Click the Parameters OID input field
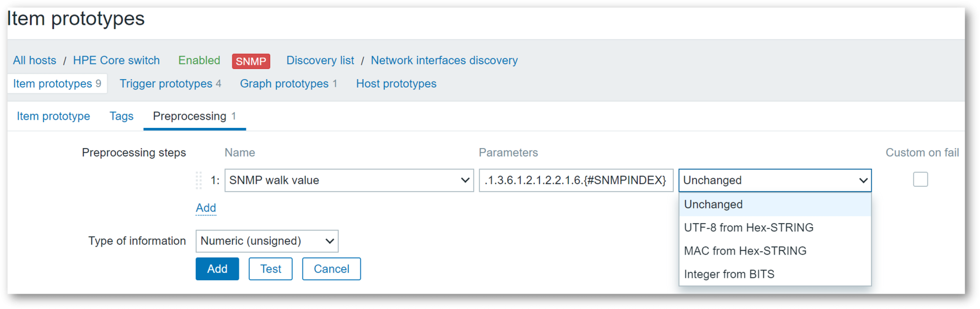Image resolution: width=980 pixels, height=309 pixels. point(576,180)
